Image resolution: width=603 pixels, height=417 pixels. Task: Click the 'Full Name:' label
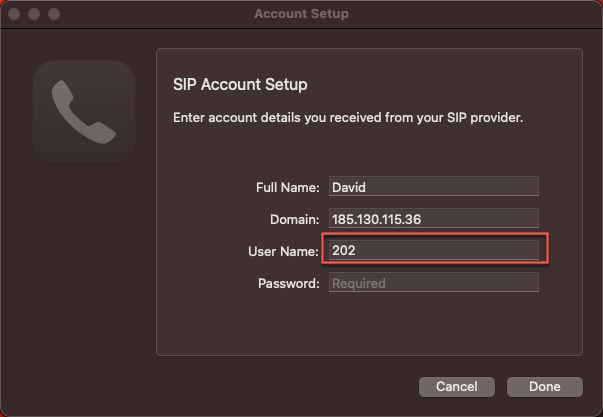(x=287, y=187)
